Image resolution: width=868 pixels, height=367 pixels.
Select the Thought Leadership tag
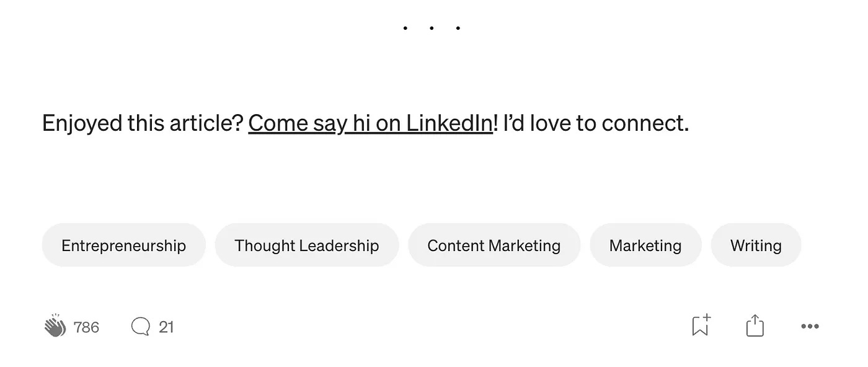(x=306, y=245)
